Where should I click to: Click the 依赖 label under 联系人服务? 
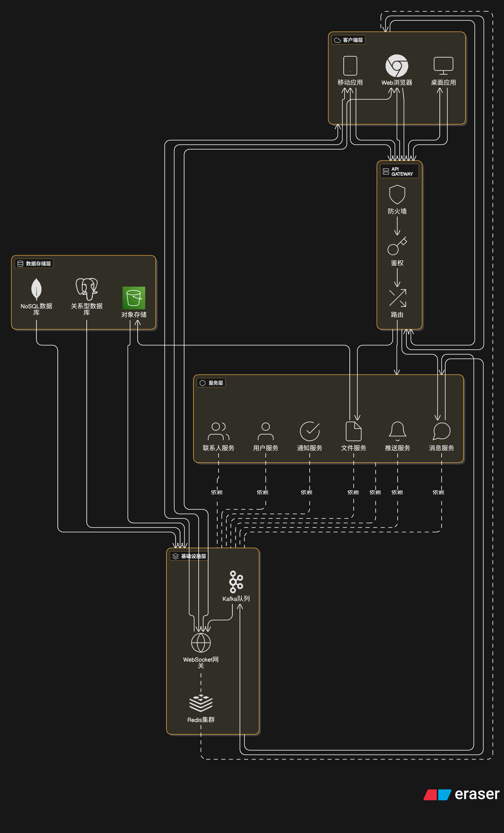pos(216,492)
